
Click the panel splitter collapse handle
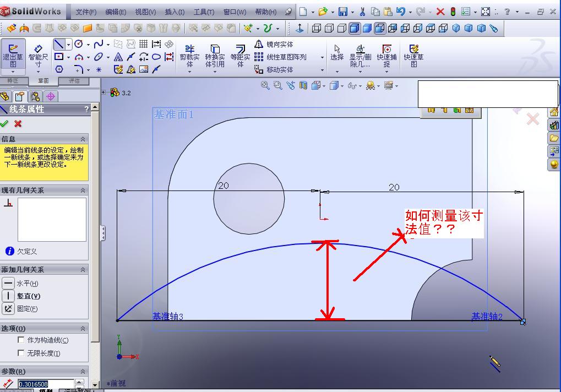103,233
